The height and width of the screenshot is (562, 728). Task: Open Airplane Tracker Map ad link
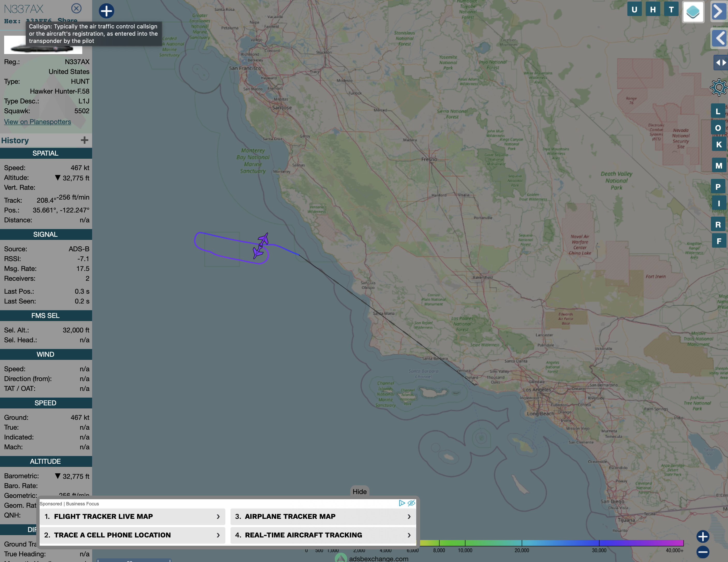click(x=323, y=516)
